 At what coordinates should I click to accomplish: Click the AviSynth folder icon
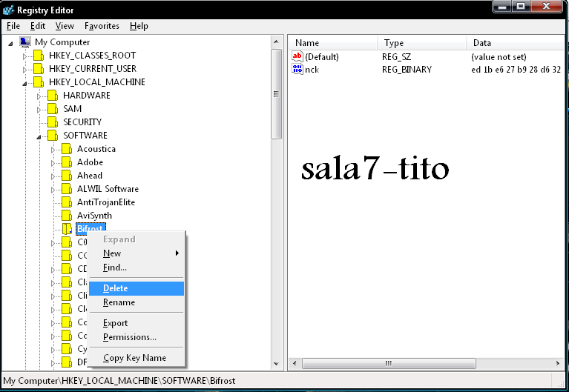pos(67,216)
